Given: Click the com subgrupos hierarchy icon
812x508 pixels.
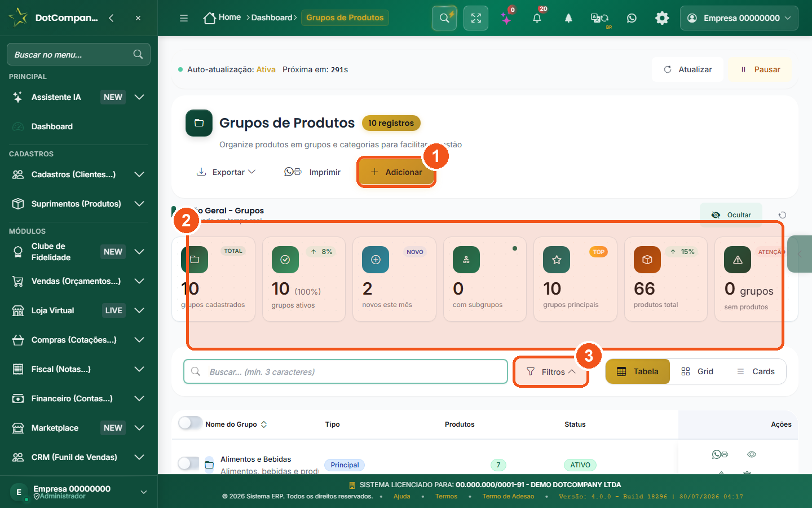Looking at the screenshot, I should tap(466, 260).
